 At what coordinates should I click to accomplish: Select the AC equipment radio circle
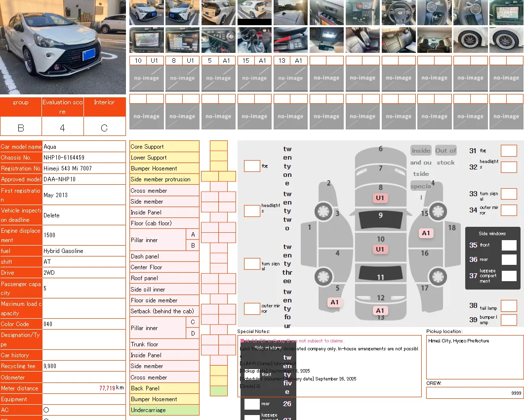(46, 410)
